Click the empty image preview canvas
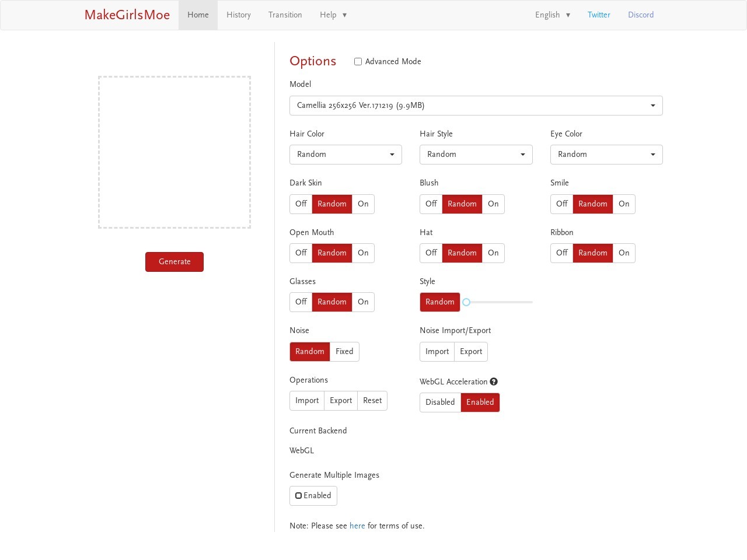The width and height of the screenshot is (747, 560). (174, 152)
